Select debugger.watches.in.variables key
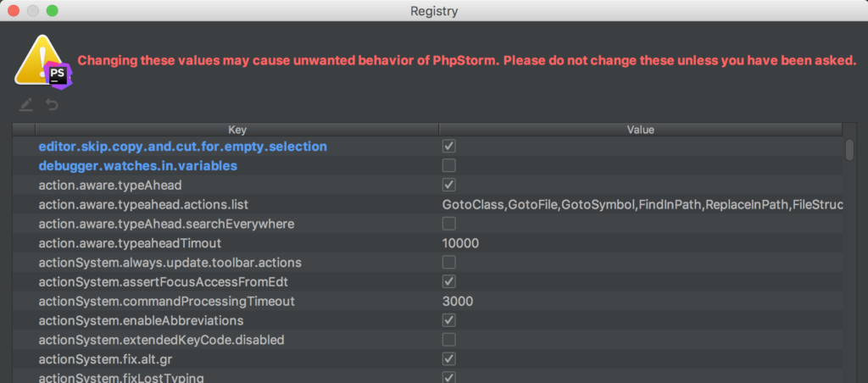 click(x=138, y=165)
